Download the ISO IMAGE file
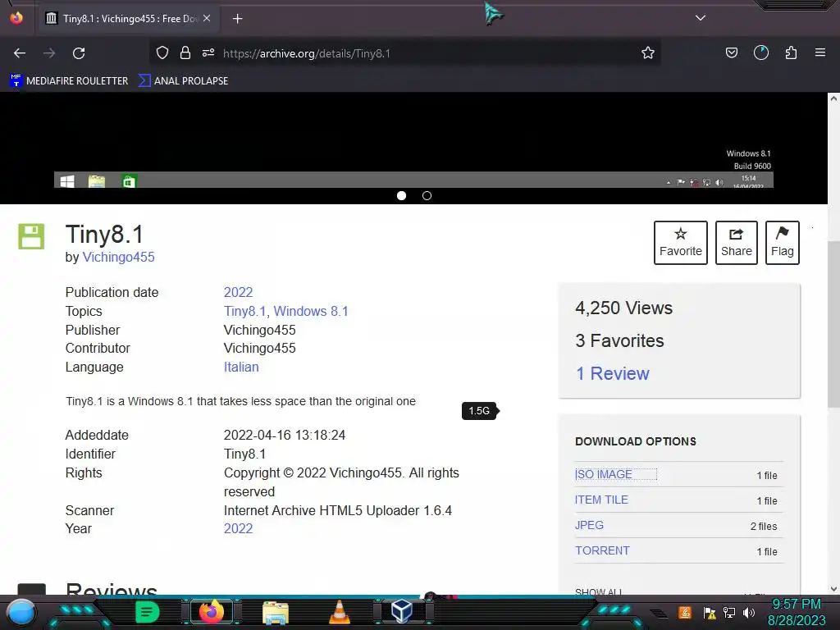This screenshot has height=630, width=840. pyautogui.click(x=603, y=475)
